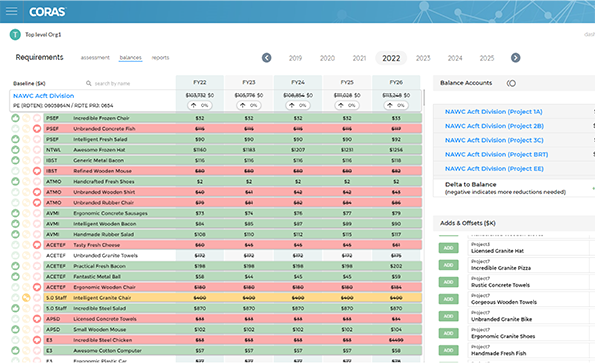Set Unbranded Granite Towels row to green
The height and width of the screenshot is (363, 595).
tap(15, 256)
